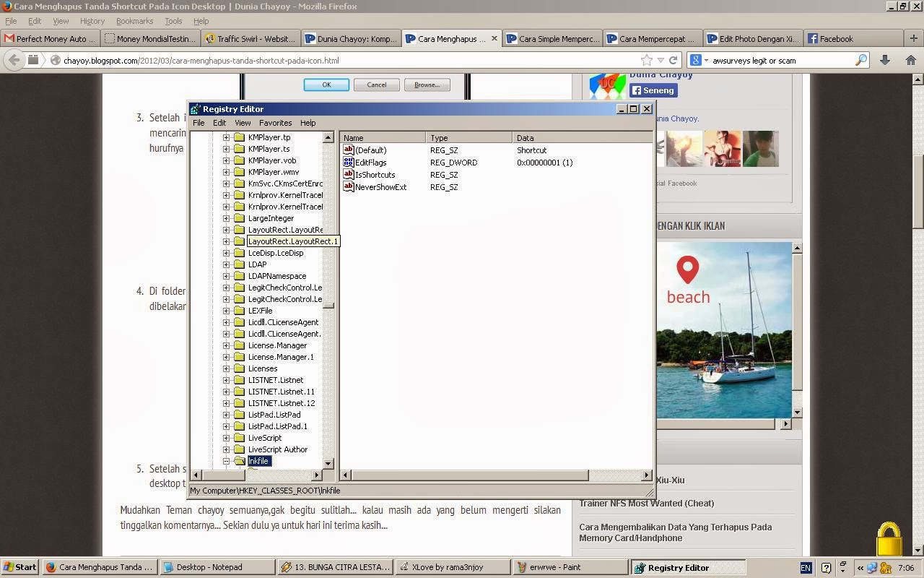Expand the License.Manager registry key
Screen dimensions: 924x578
[x=226, y=345]
